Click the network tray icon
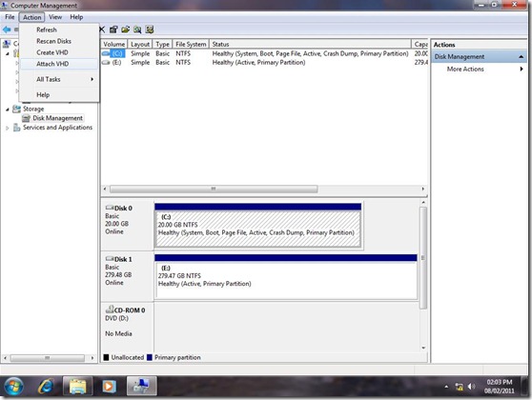Image resolution: width=532 pixels, height=400 pixels. [459, 387]
